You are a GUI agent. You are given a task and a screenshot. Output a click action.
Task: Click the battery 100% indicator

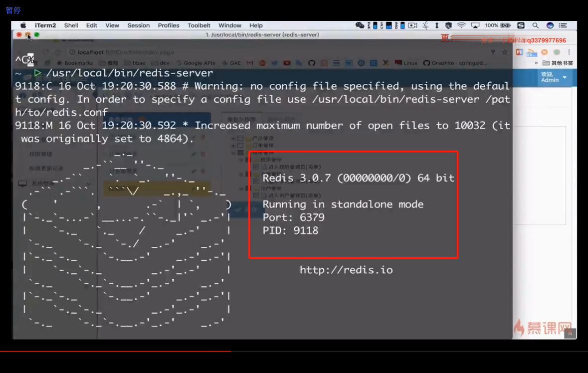(498, 25)
